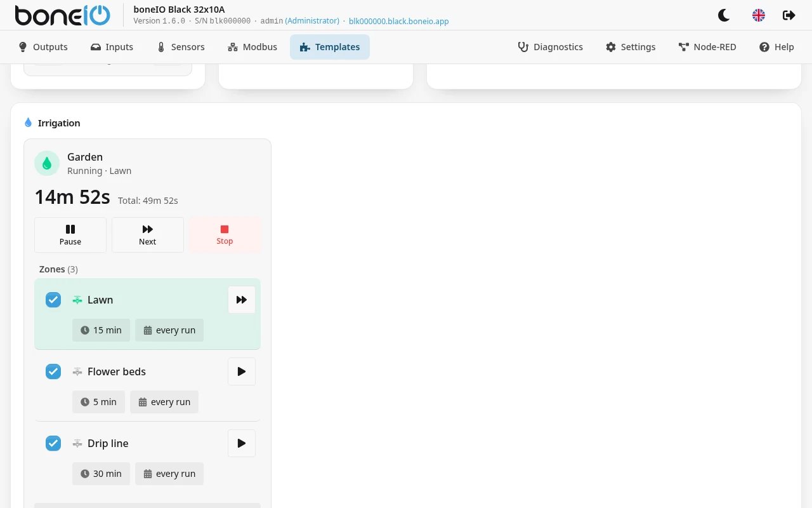The image size is (812, 508).
Task: Go to the Modbus tab
Action: (x=252, y=47)
